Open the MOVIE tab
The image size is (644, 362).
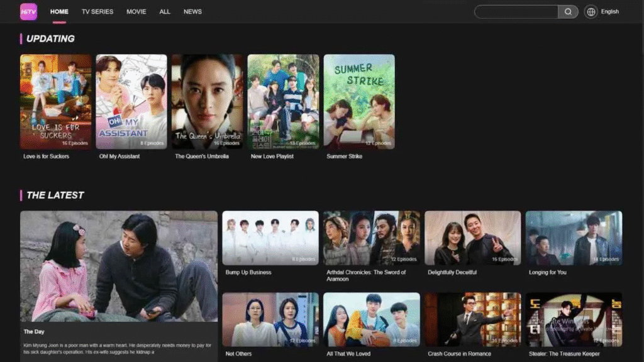pos(136,11)
